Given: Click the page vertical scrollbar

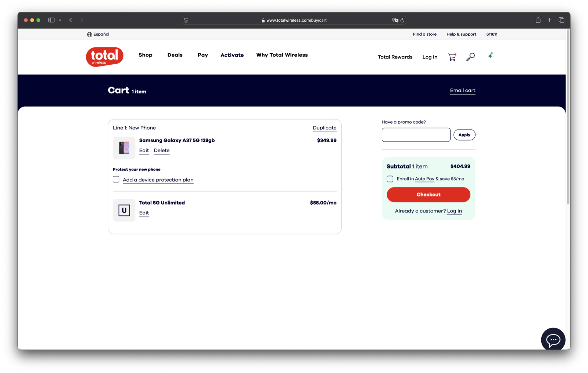Looking at the screenshot, I should pyautogui.click(x=568, y=118).
